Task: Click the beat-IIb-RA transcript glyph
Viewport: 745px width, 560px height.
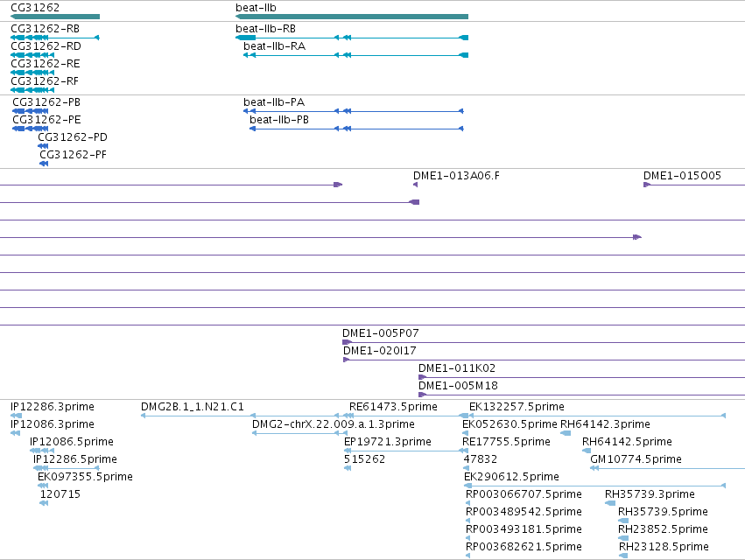Action: point(356,55)
